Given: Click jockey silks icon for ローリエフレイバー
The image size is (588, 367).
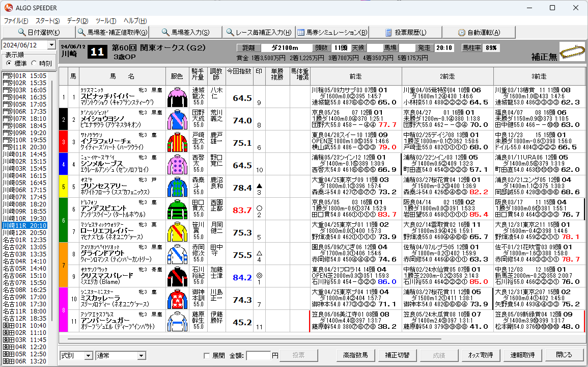Looking at the screenshot, I should click(177, 232).
